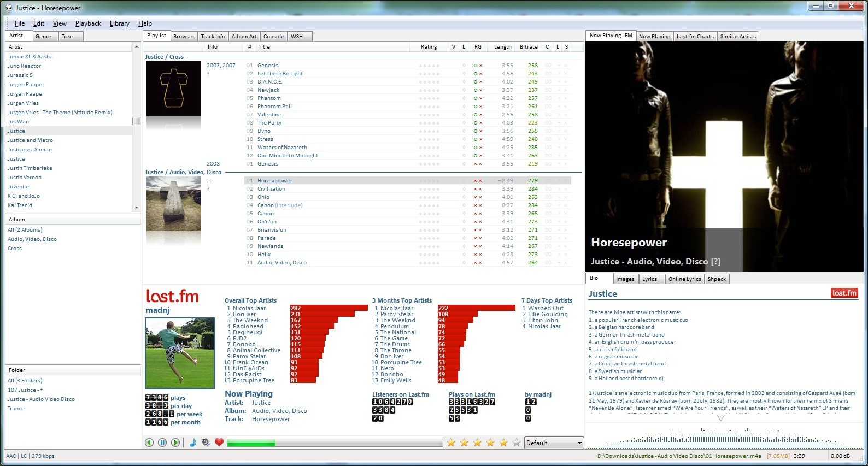
Task: Select artist Justice vs. Simian
Action: [30, 150]
